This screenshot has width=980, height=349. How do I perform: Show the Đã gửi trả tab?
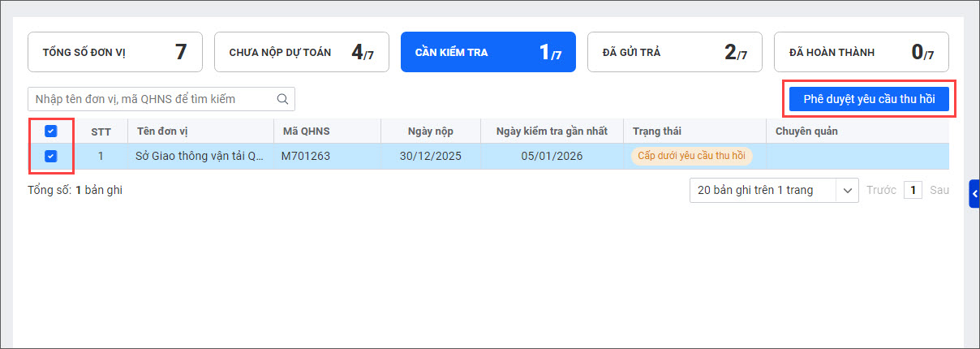pyautogui.click(x=675, y=52)
